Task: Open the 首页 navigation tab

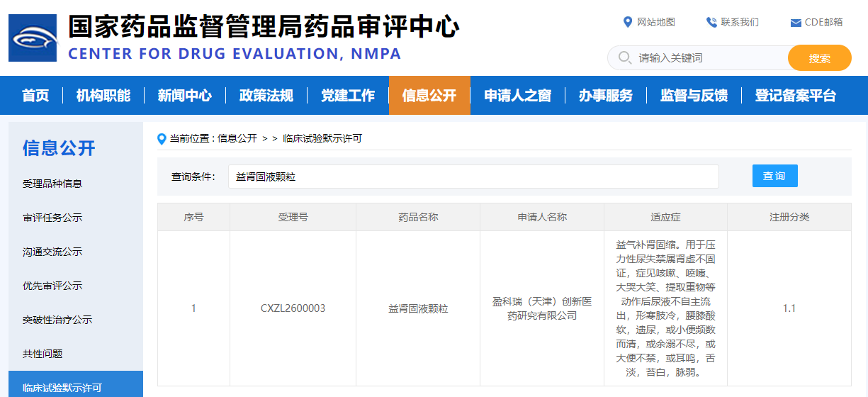Action: click(x=35, y=96)
